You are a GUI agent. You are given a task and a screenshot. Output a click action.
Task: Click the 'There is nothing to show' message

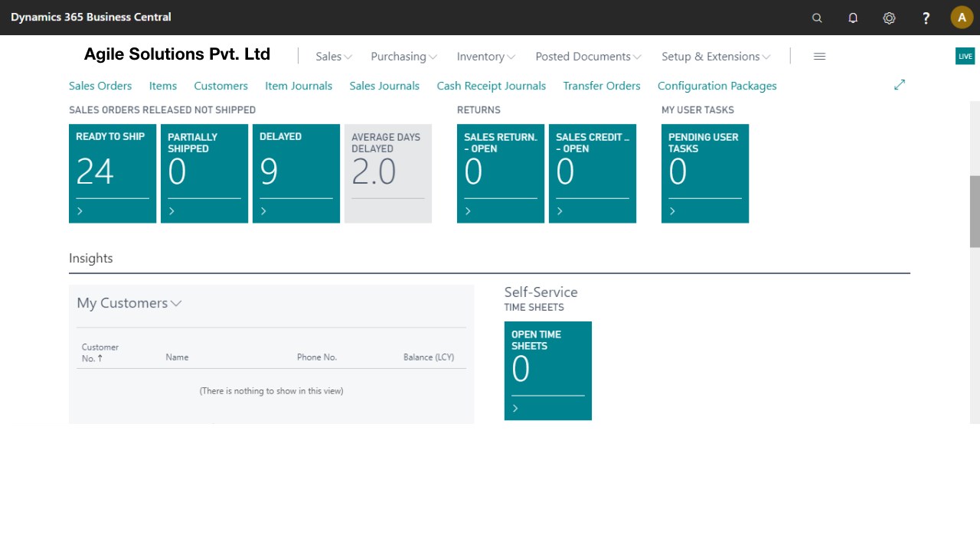(x=271, y=391)
